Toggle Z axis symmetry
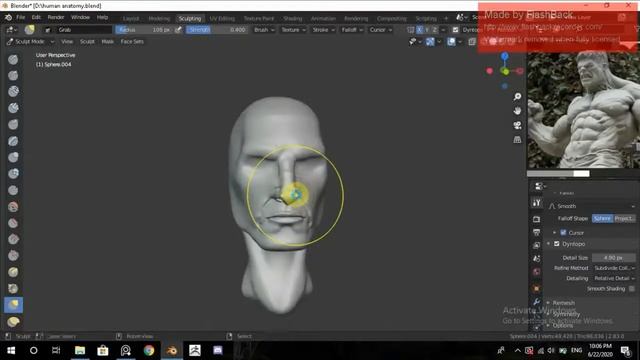Viewport: 640px width, 360px height. click(434, 30)
